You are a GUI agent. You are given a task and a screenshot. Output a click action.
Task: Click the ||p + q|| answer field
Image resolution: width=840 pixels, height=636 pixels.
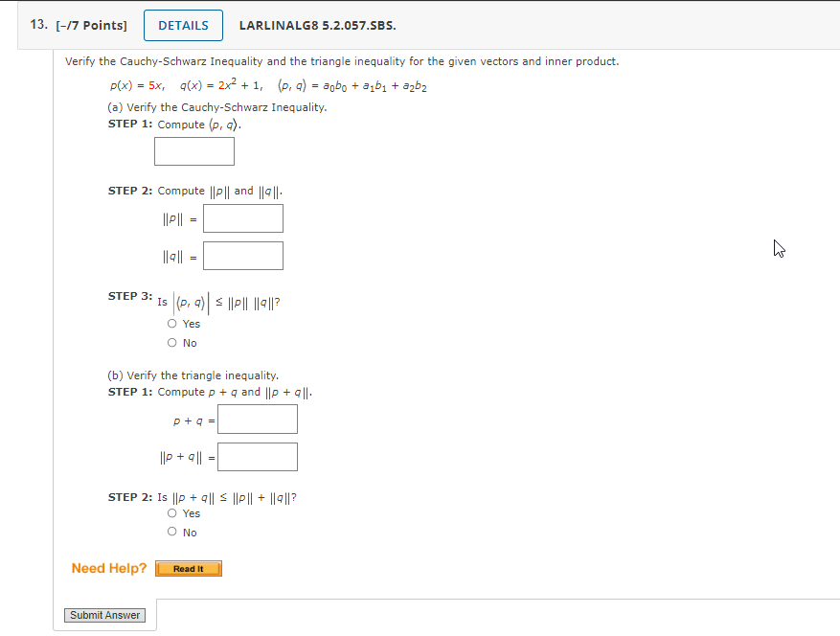point(259,456)
